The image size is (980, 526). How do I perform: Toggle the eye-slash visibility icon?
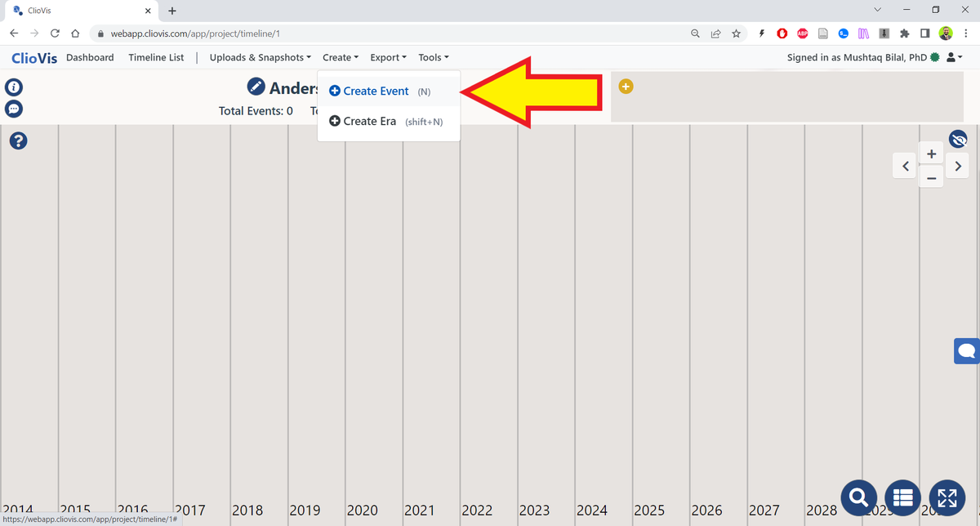click(x=959, y=138)
